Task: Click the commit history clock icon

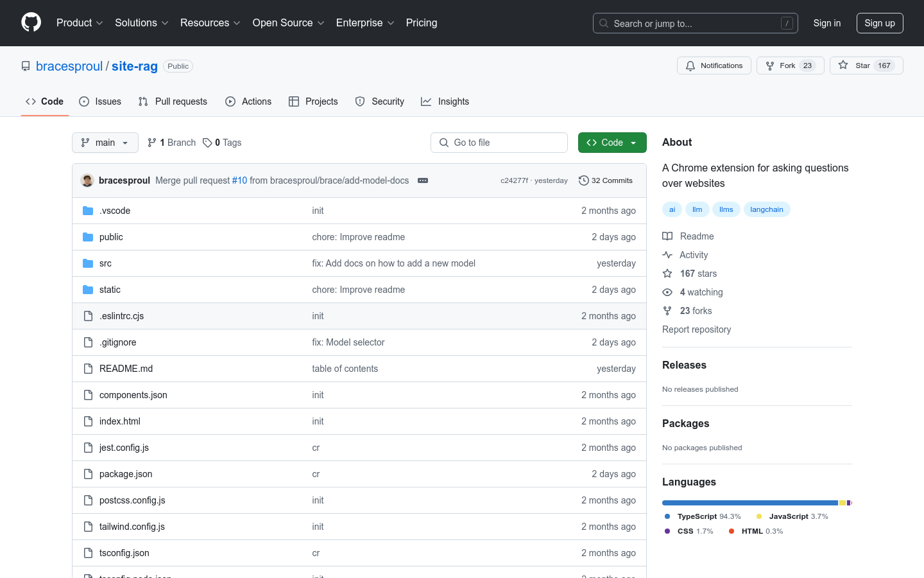Action: pyautogui.click(x=583, y=180)
